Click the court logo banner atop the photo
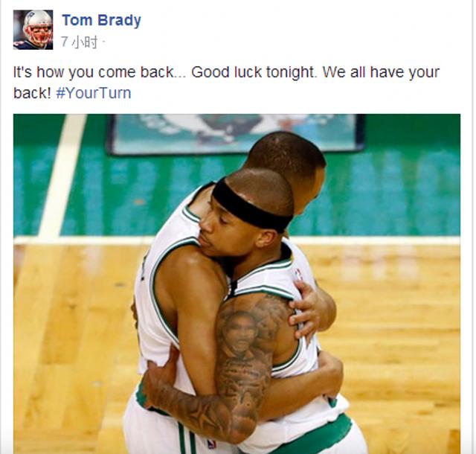The width and height of the screenshot is (476, 454). pos(235,133)
